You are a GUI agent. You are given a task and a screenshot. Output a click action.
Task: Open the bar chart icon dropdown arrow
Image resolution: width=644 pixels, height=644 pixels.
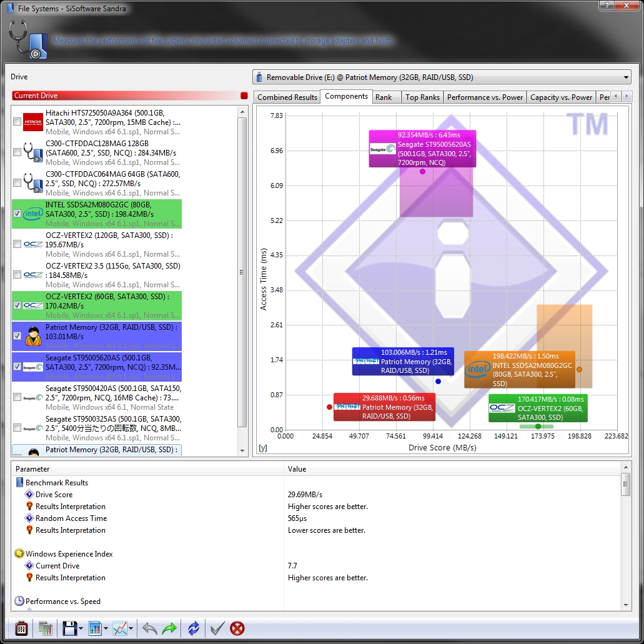point(106,628)
